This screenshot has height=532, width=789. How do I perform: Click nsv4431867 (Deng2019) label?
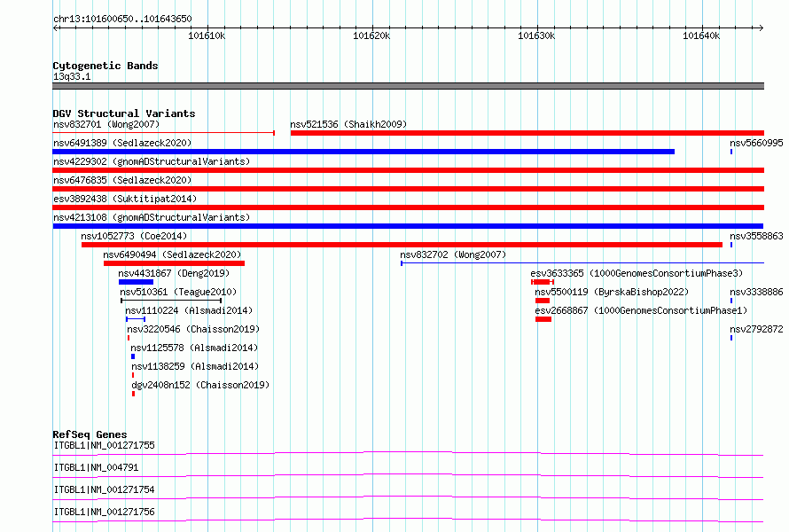174,273
